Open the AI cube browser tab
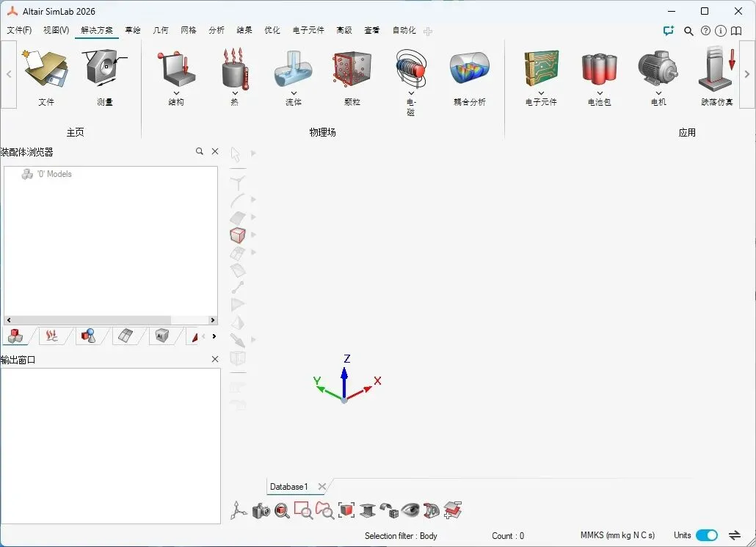The width and height of the screenshot is (756, 547). [x=162, y=336]
